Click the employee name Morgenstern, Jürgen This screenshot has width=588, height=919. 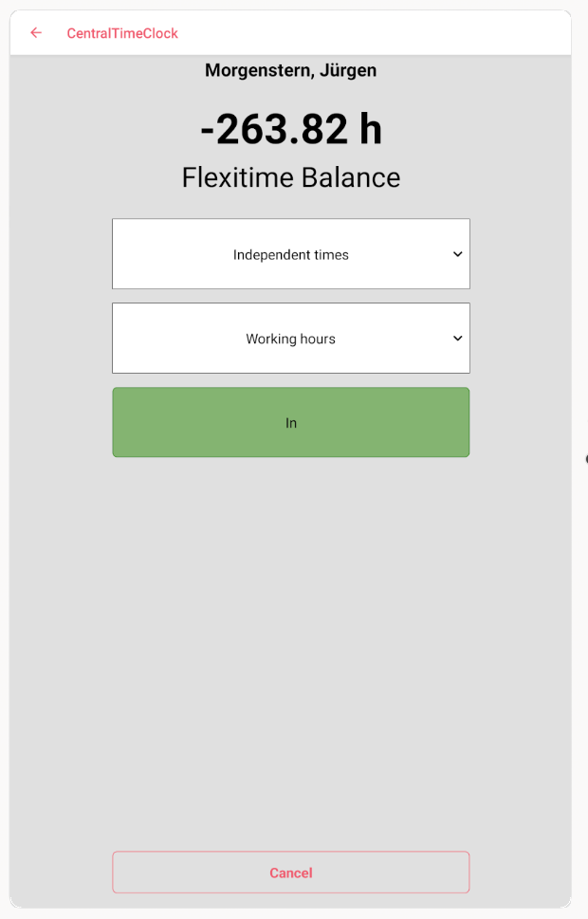click(x=290, y=70)
